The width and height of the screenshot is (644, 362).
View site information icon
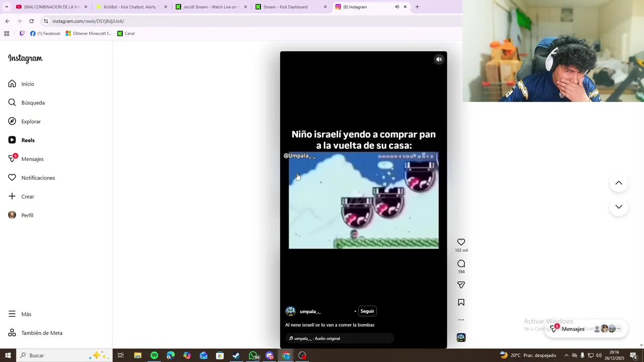tap(46, 21)
